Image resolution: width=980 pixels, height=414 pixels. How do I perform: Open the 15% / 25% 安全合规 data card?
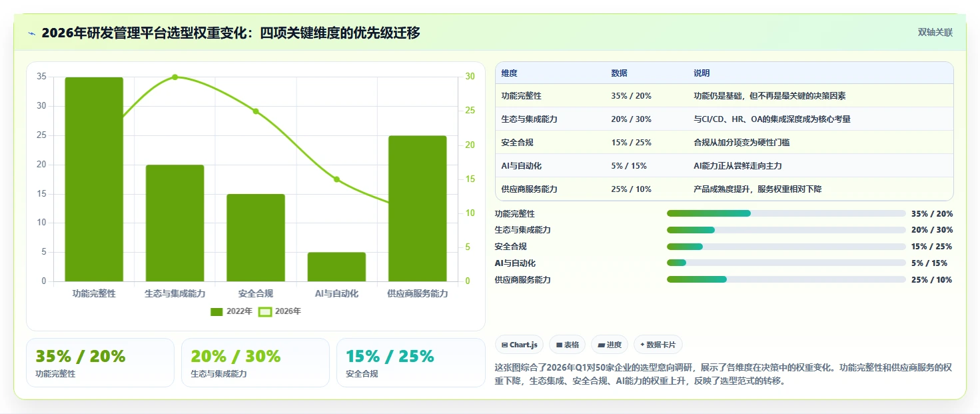click(x=411, y=363)
